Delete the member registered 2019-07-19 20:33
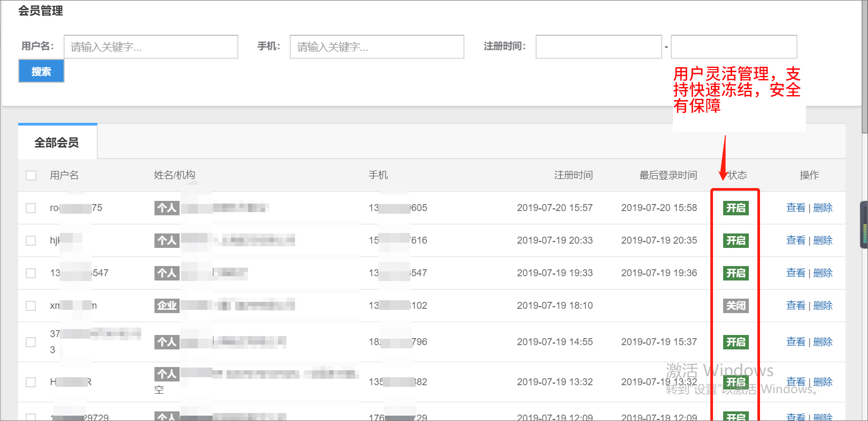The image size is (868, 421). [x=823, y=240]
